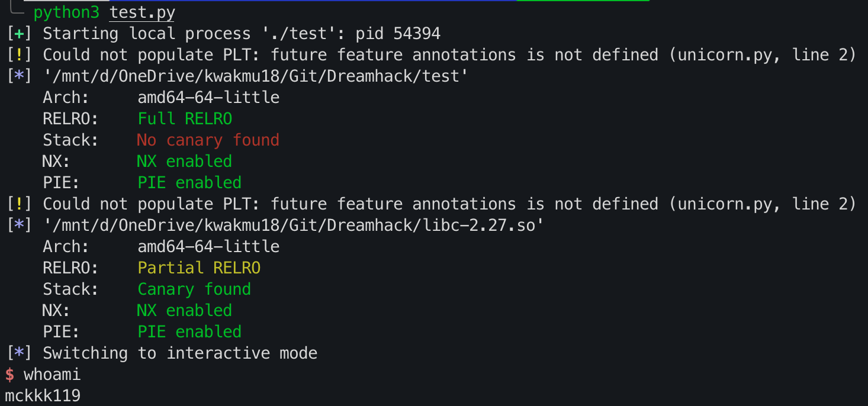The image size is (868, 406).
Task: Click the underlined test.py filename
Action: (x=142, y=12)
